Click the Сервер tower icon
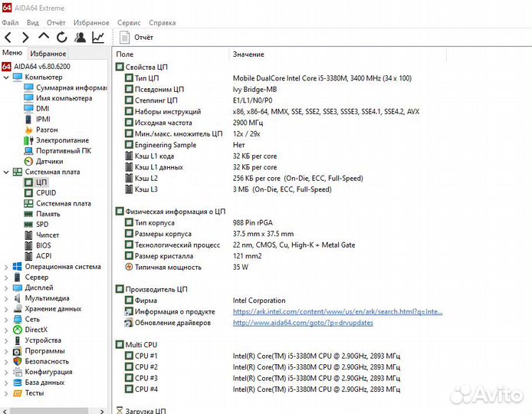This screenshot has height=414, width=532. point(18,277)
